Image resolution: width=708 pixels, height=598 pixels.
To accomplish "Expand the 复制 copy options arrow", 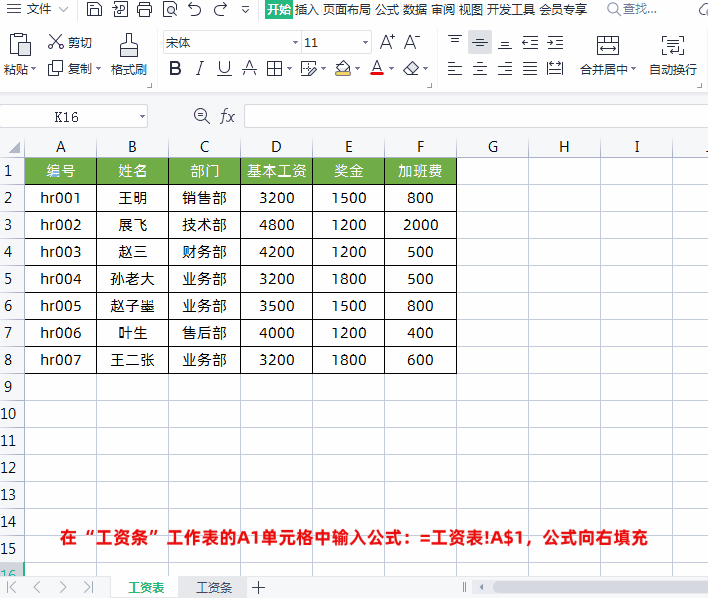I will click(x=98, y=69).
